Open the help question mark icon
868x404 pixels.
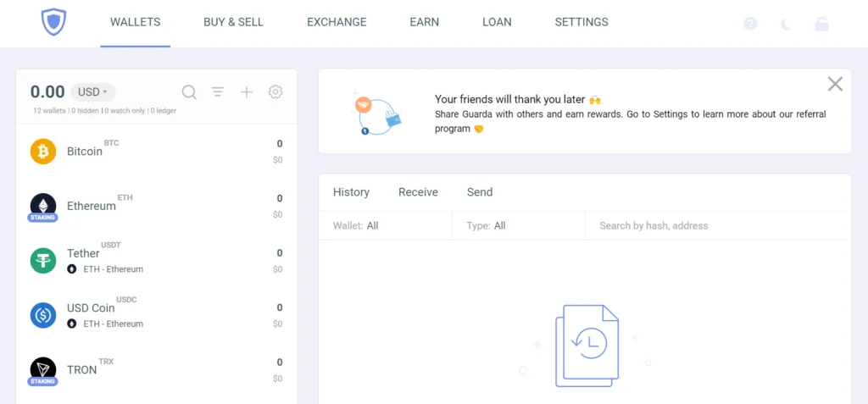point(750,24)
